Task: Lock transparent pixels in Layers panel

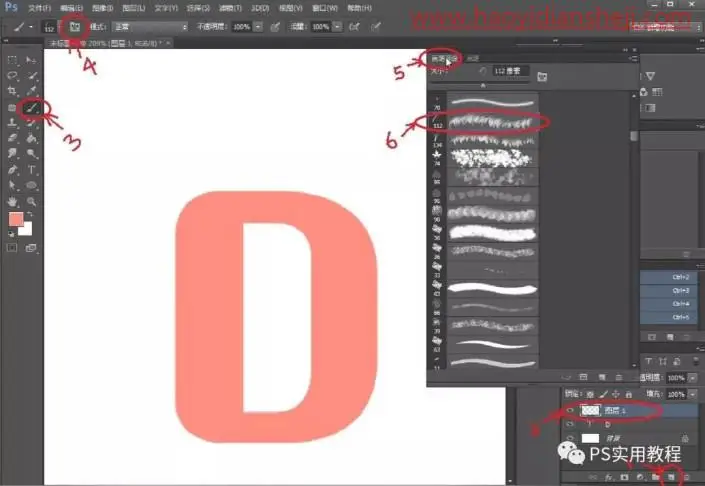Action: 590,394
